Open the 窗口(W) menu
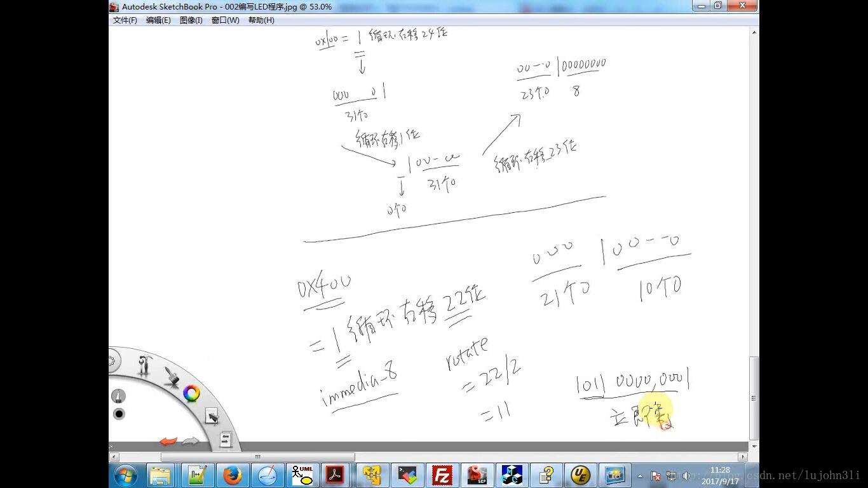Image resolution: width=868 pixels, height=488 pixels. pyautogui.click(x=225, y=20)
